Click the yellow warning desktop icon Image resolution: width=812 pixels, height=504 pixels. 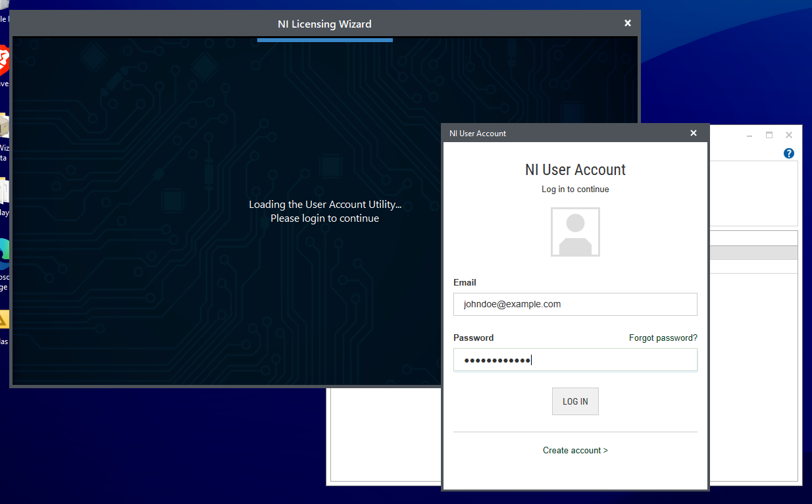click(3, 319)
